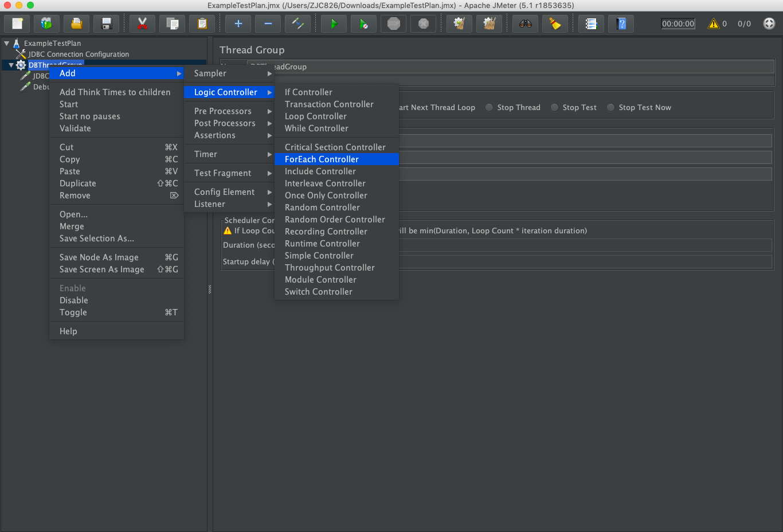
Task: Pick Loop Controller in the submenu
Action: 336,116
